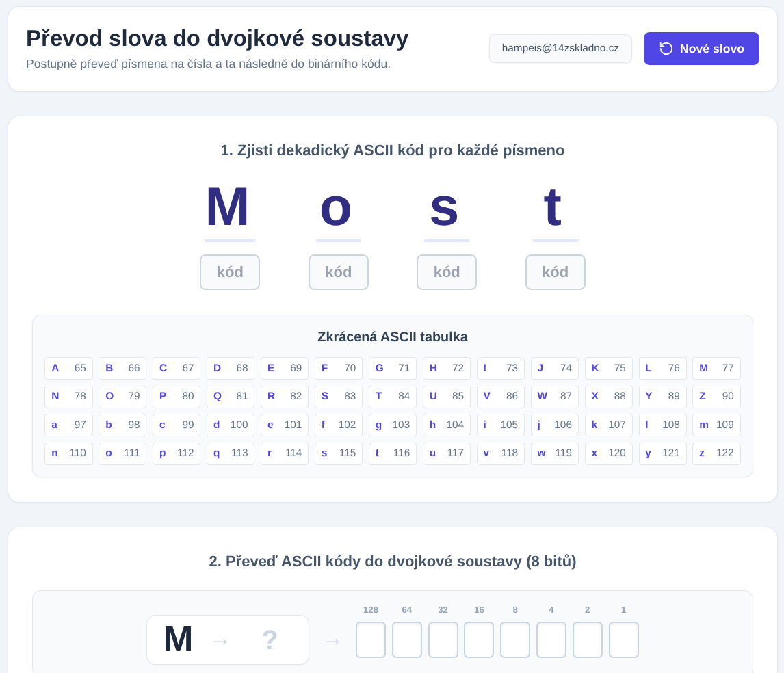
Task: Select the 1 bit box
Action: pyautogui.click(x=623, y=639)
